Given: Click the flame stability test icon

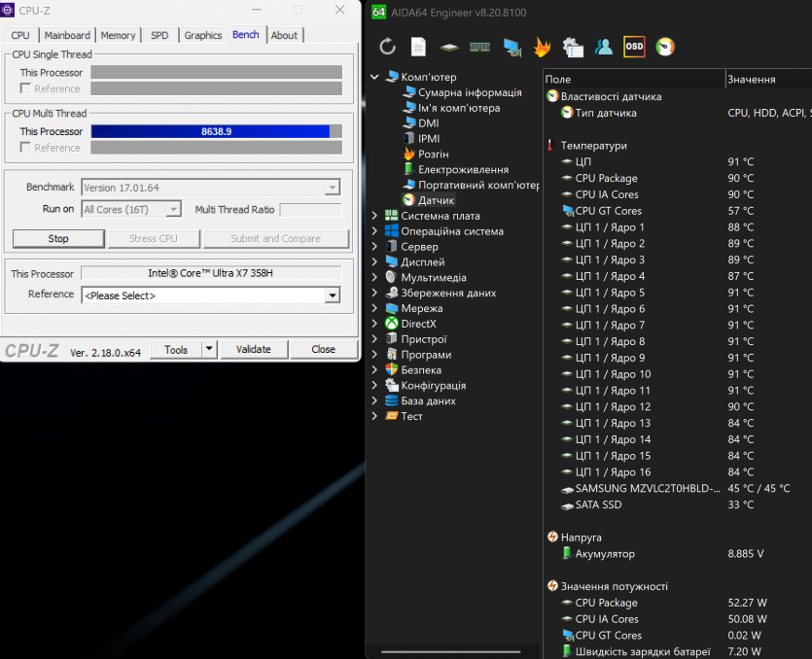Looking at the screenshot, I should (x=542, y=47).
